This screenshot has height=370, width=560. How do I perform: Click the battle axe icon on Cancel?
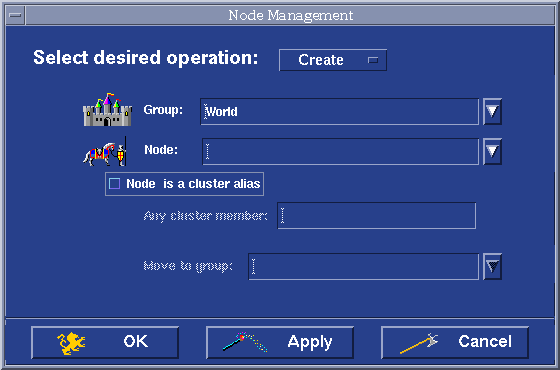419,343
